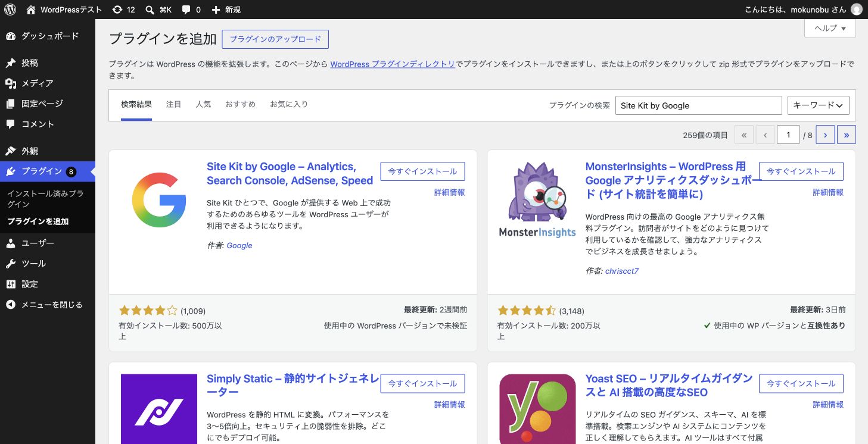Open the Simply Static title link
This screenshot has width=868, height=444.
pyautogui.click(x=293, y=385)
